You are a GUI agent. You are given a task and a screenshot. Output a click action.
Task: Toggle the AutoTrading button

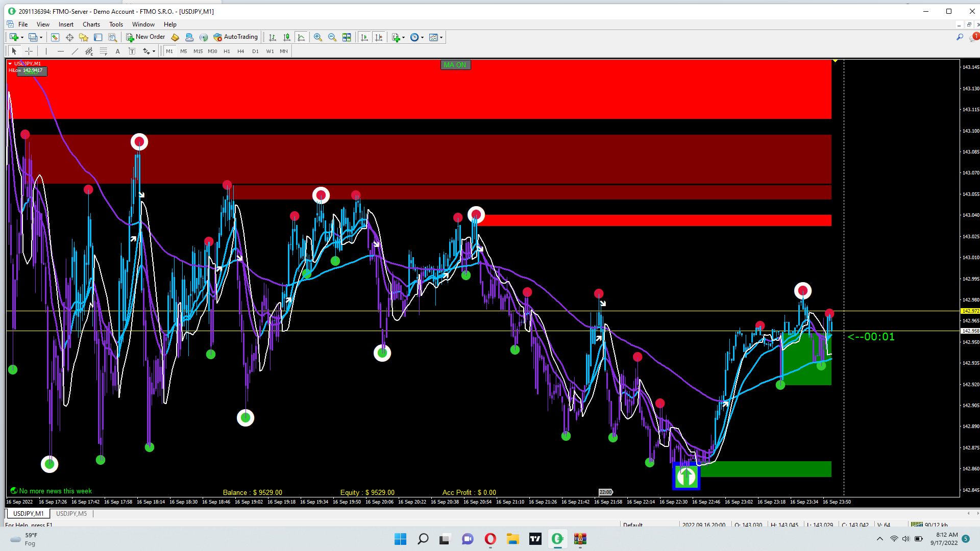(x=236, y=37)
